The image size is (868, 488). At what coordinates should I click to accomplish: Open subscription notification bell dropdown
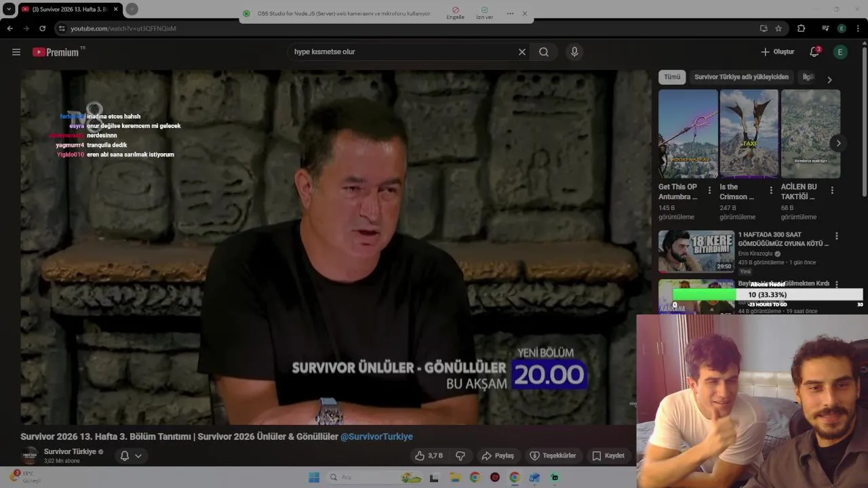point(131,455)
